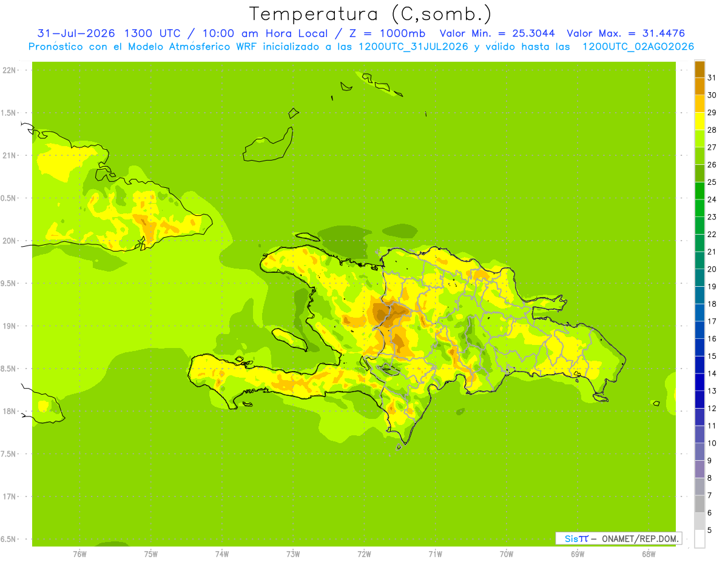Click the brown color bar segment above 31
Image resolution: width=728 pixels, height=562 pixels.
(699, 69)
